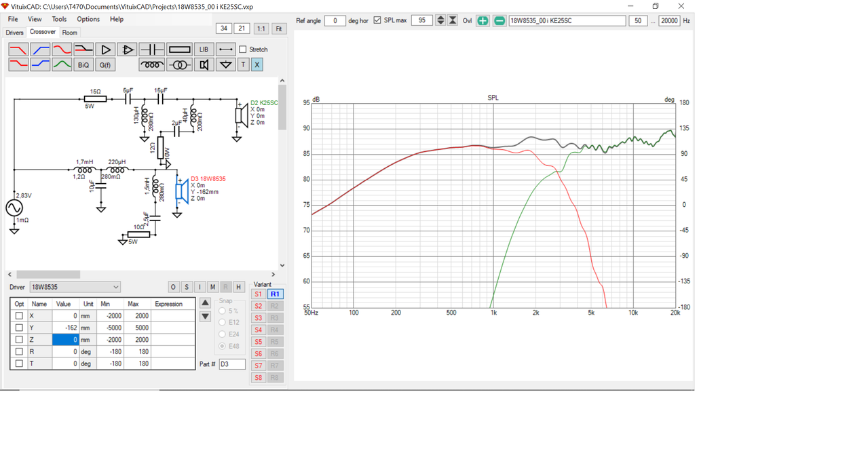Click the M button near Driver
Viewport: 868px width, 470px height.
coord(212,287)
